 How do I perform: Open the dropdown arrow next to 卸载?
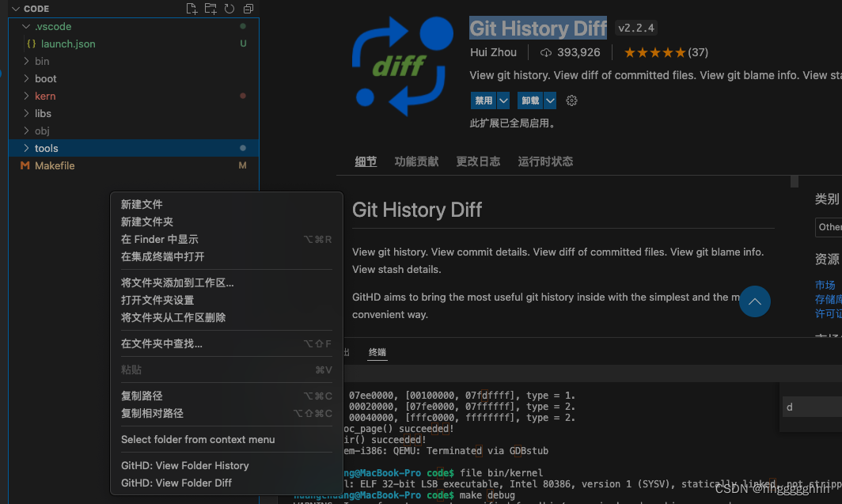coord(550,100)
